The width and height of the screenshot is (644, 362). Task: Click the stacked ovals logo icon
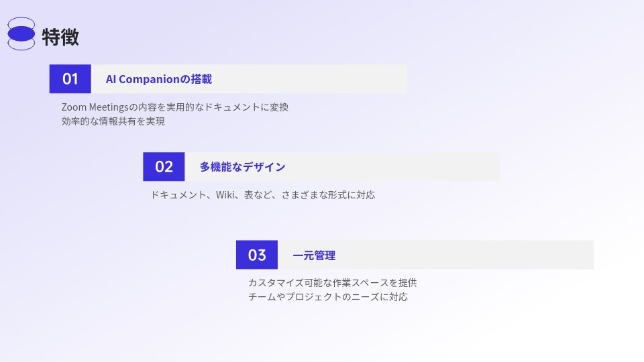pyautogui.click(x=21, y=34)
